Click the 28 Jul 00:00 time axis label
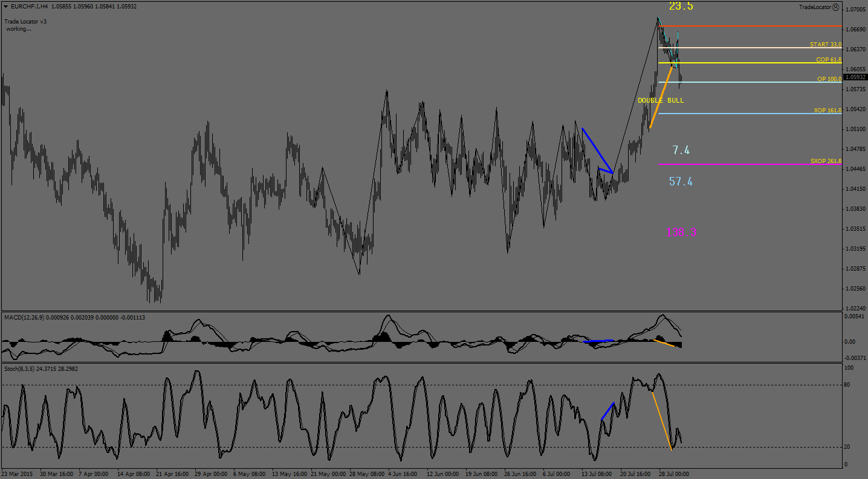Image resolution: width=868 pixels, height=479 pixels. 673,474
